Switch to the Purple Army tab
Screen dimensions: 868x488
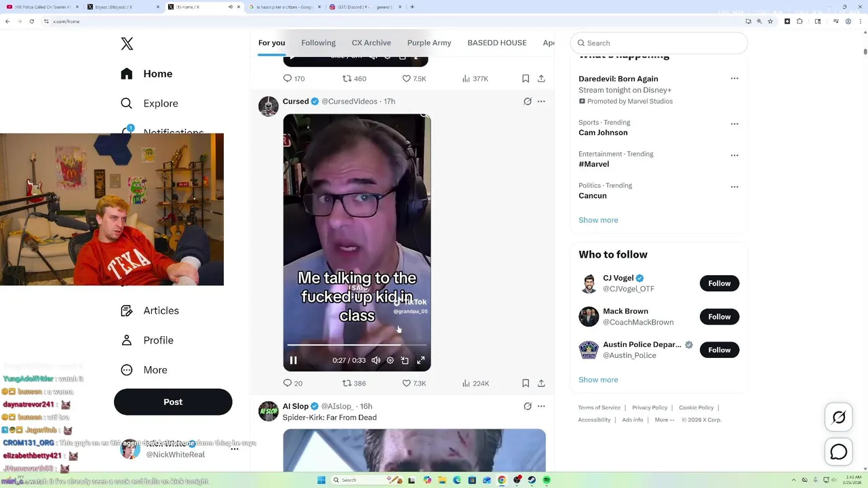[429, 43]
